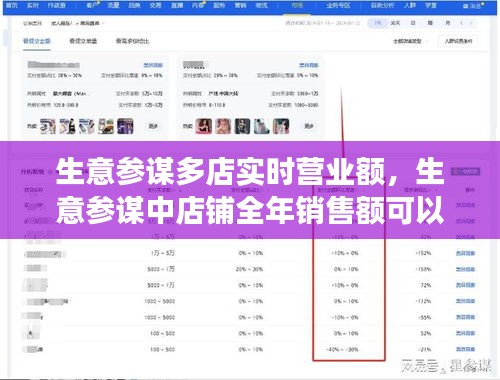Screen dimensions: 500x380
Task: Click the blue link in the -21% row
Action: [x=465, y=349]
